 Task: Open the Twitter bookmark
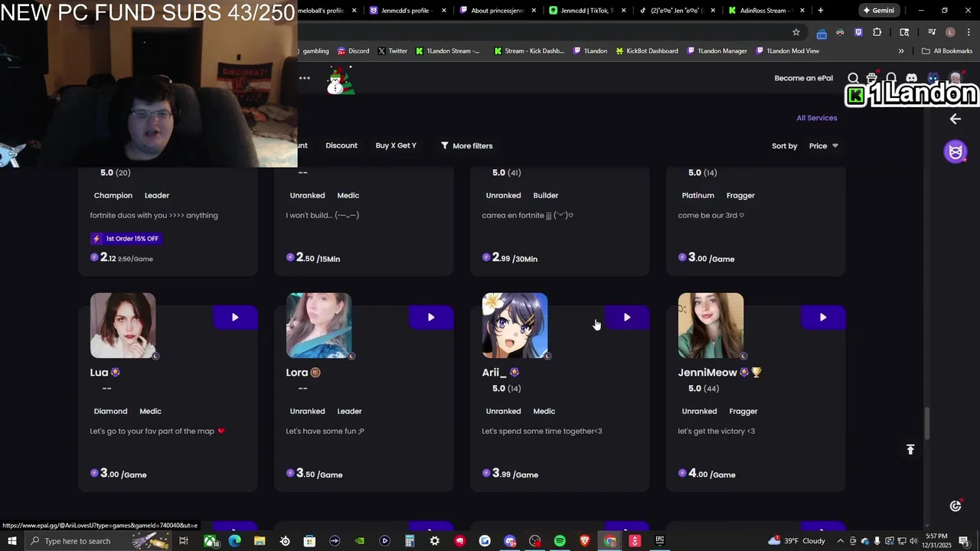pos(393,51)
